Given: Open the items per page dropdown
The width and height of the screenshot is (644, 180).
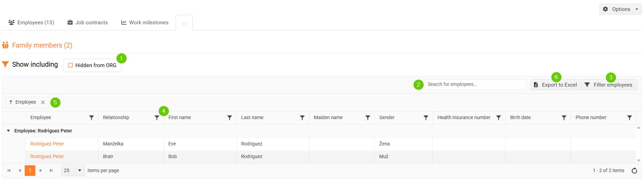Looking at the screenshot, I should (x=73, y=170).
